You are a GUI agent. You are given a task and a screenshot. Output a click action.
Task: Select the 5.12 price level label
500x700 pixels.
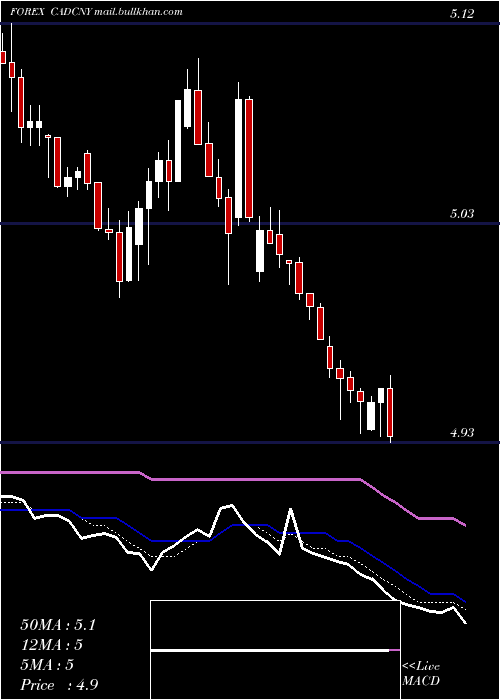[462, 14]
